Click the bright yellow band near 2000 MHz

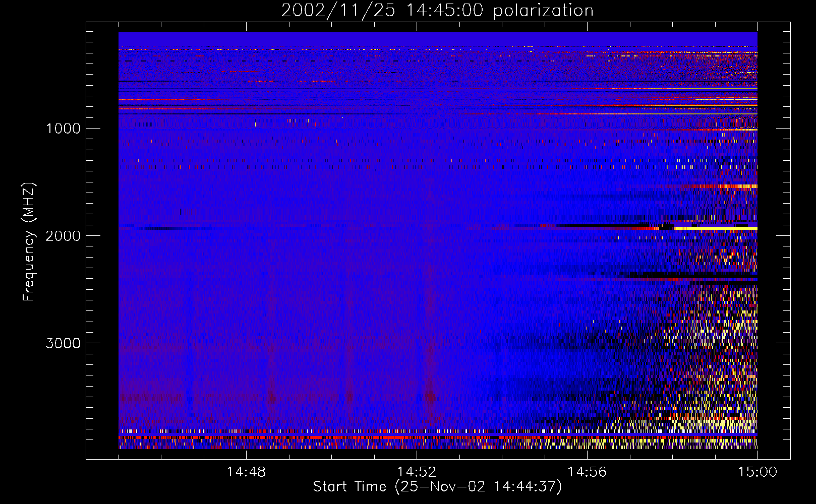click(716, 228)
